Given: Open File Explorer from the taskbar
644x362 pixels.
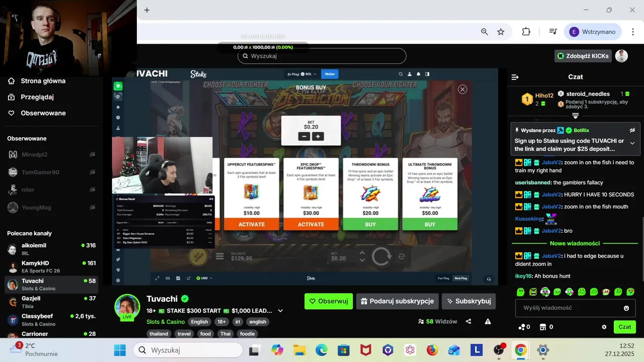Looking at the screenshot, I should [299, 350].
